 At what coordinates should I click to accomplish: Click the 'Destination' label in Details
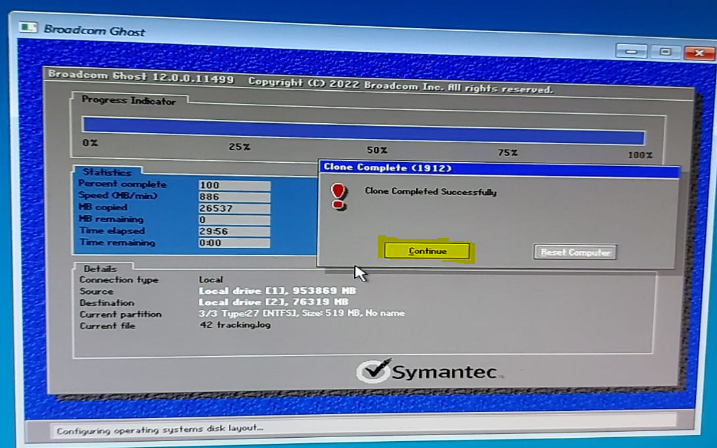pos(107,303)
